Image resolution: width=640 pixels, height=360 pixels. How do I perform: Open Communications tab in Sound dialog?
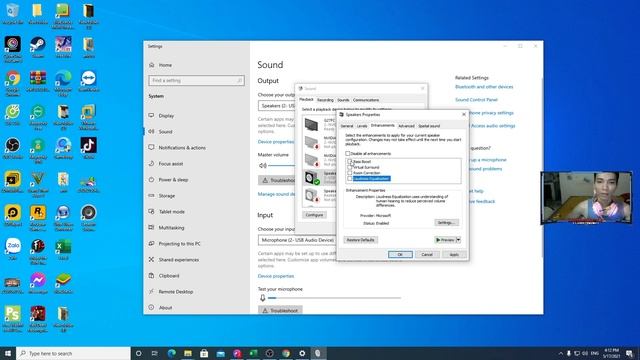366,100
